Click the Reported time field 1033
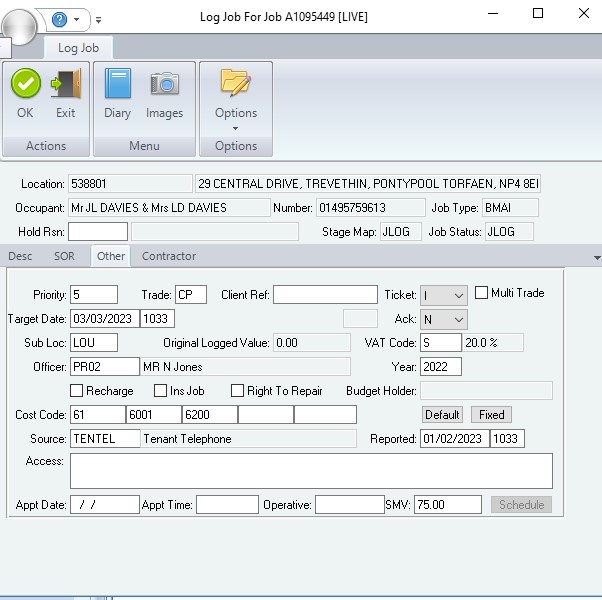This screenshot has height=600, width=602. point(508,438)
